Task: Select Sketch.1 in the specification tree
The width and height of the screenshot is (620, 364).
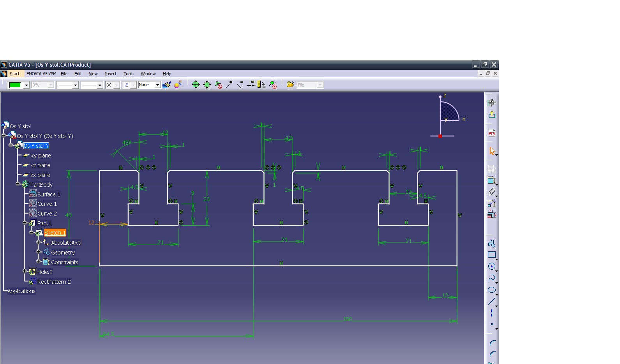Action: 55,233
